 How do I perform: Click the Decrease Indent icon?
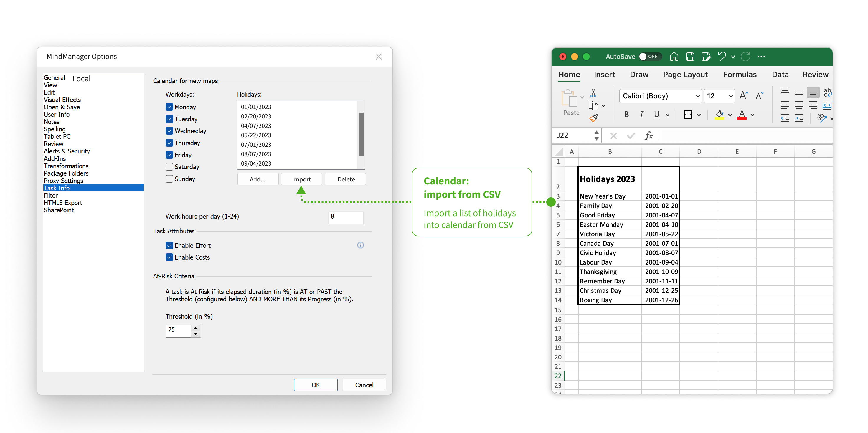tap(785, 118)
